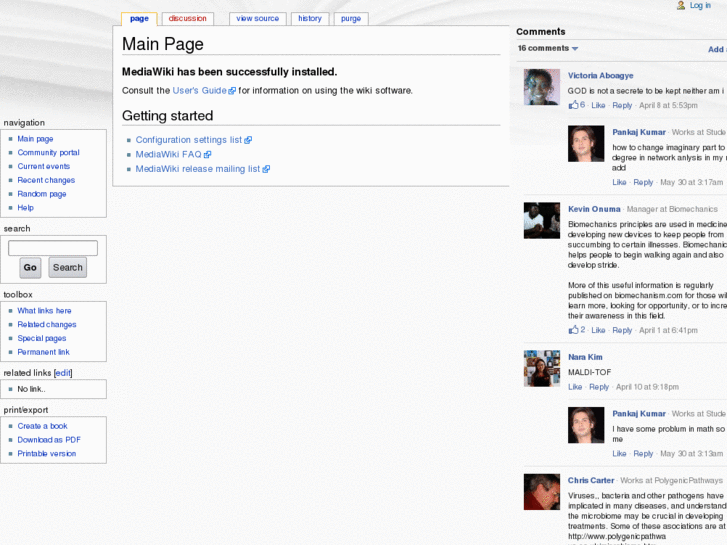This screenshot has width=727, height=545.
Task: Click the April 8 at 5:53pm timestamp
Action: [x=668, y=105]
